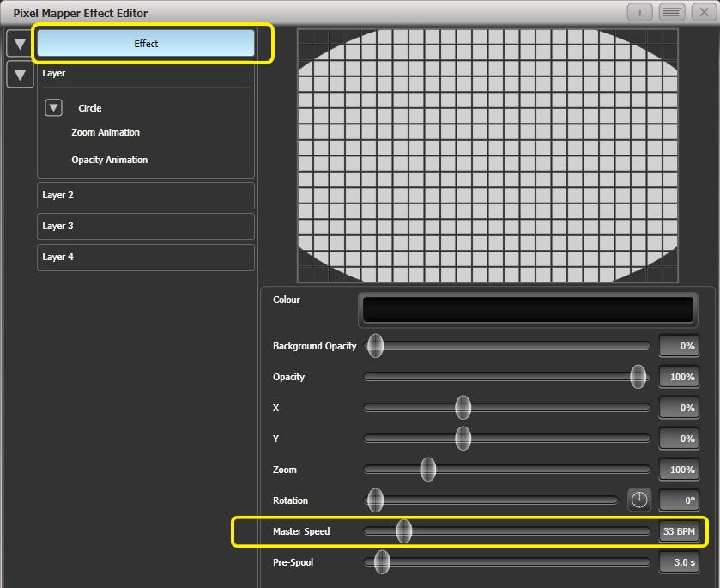Select the highlighted Effect button

tap(145, 43)
